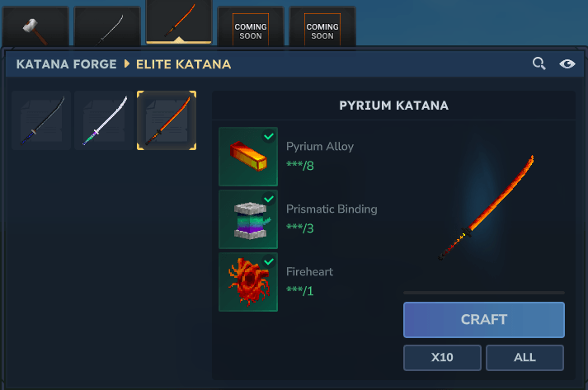Toggle the eye visibility icon
This screenshot has height=390, width=588.
click(567, 64)
